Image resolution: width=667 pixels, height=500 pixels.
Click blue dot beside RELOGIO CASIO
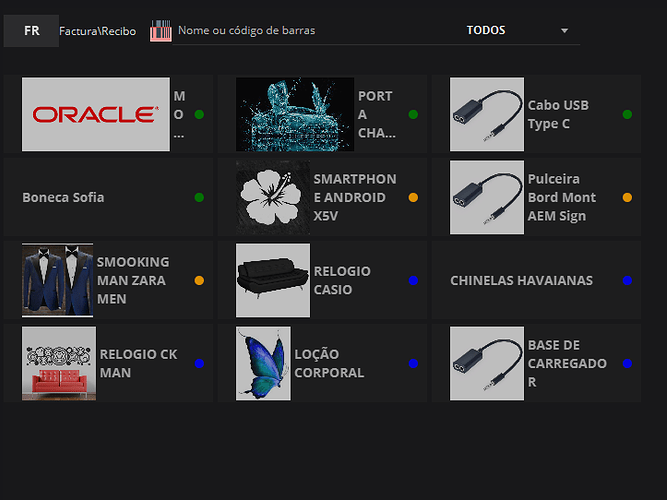point(413,280)
